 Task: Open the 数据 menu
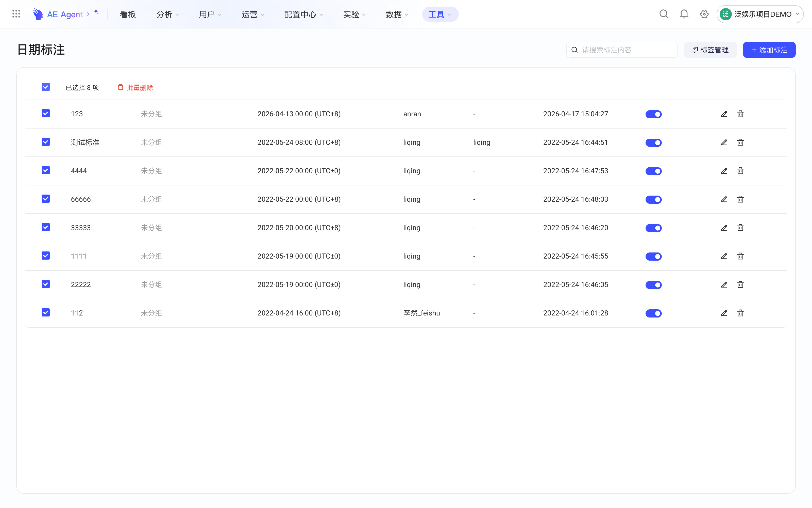(397, 14)
